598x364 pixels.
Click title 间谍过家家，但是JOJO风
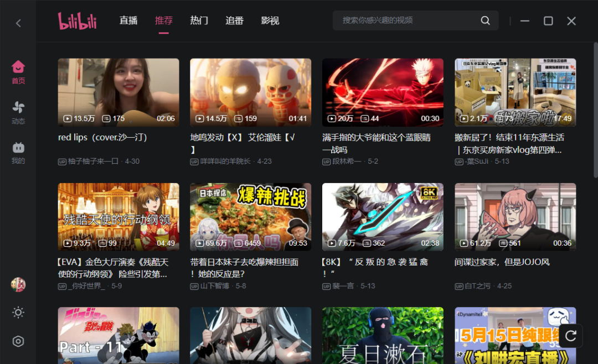[x=502, y=262]
